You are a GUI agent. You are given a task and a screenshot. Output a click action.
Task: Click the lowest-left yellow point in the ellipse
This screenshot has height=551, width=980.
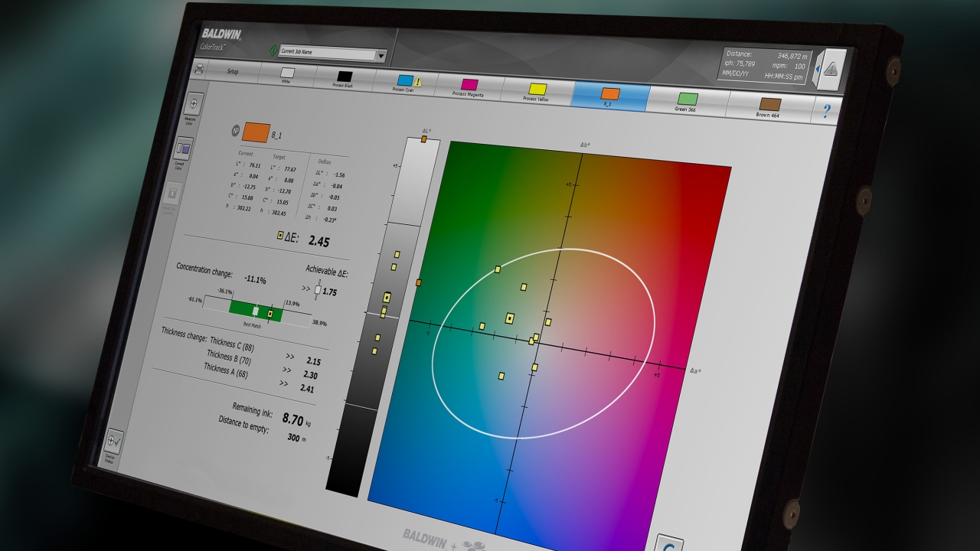[501, 376]
